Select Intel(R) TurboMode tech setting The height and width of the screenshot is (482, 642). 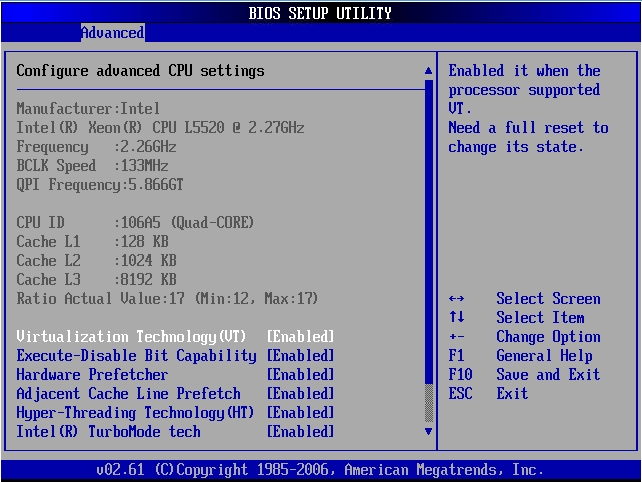109,432
